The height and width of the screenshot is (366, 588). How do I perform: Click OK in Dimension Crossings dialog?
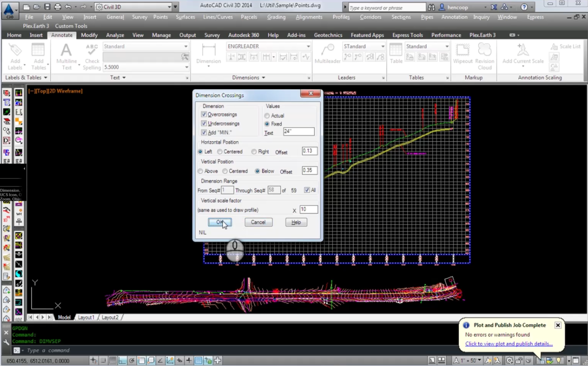[x=220, y=222]
